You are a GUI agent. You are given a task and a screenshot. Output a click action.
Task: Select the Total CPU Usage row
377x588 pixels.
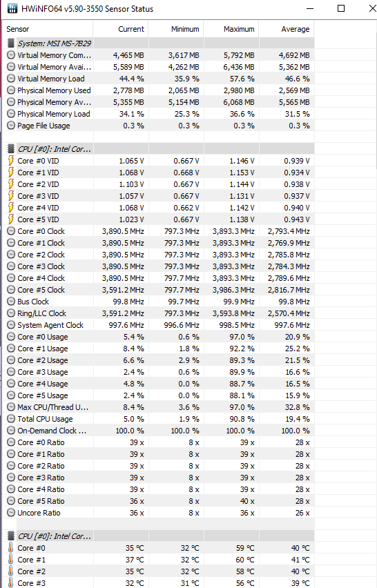tap(159, 419)
